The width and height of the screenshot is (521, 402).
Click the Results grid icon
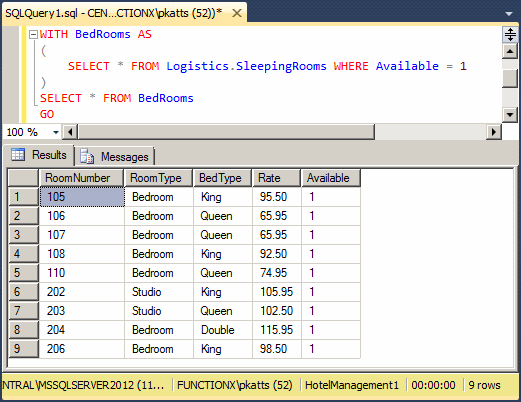tap(18, 155)
